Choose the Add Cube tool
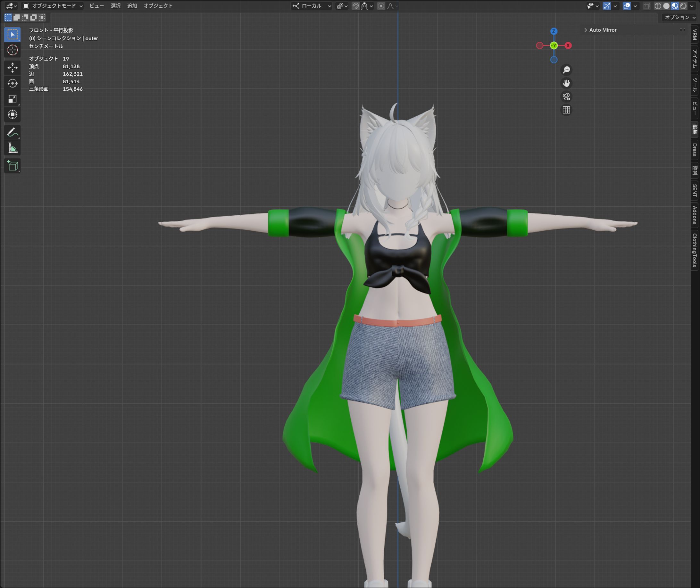 click(x=12, y=166)
